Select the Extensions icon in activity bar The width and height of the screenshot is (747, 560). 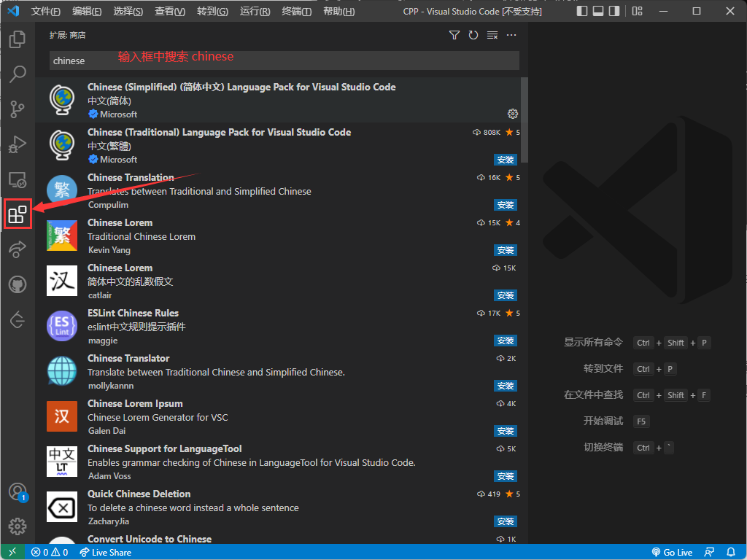tap(18, 214)
